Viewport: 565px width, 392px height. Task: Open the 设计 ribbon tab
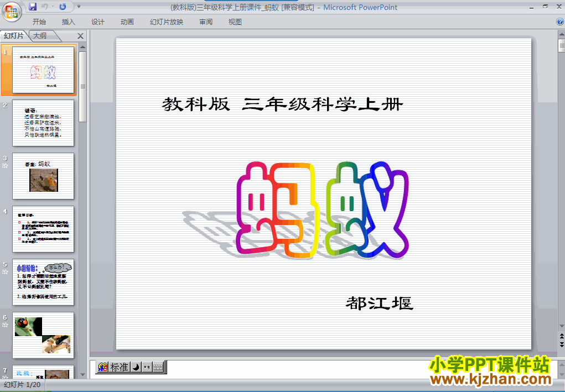(x=97, y=22)
